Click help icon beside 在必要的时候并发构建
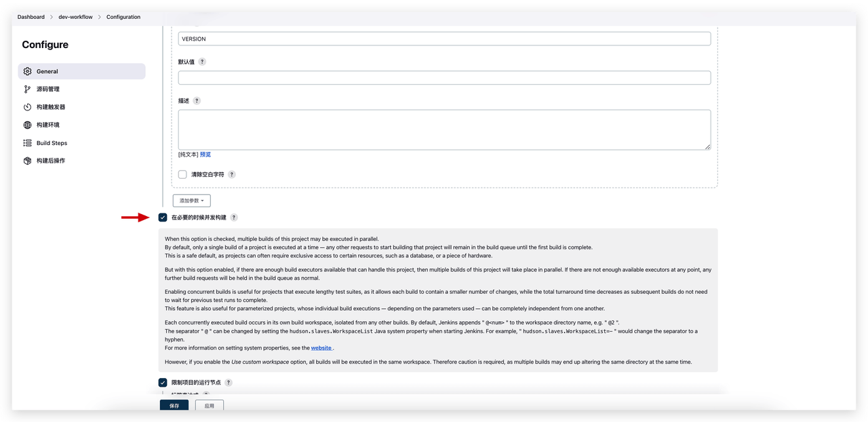868x422 pixels. 234,217
